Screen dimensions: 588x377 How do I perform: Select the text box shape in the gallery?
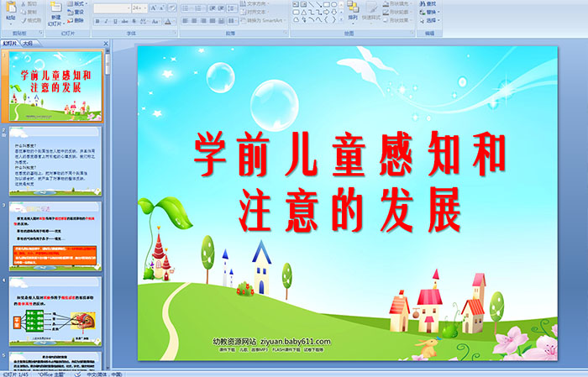tap(296, 4)
